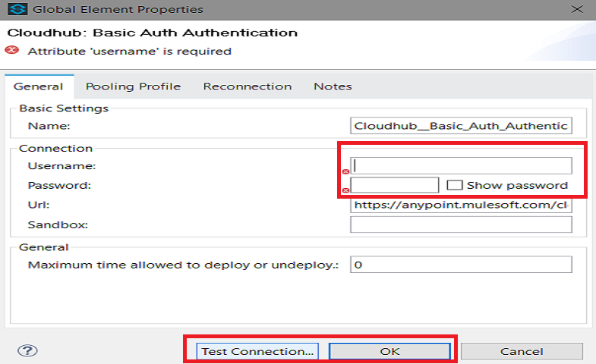Viewport: 596px width, 364px height.
Task: Enable the Show password checkbox
Action: 455,185
